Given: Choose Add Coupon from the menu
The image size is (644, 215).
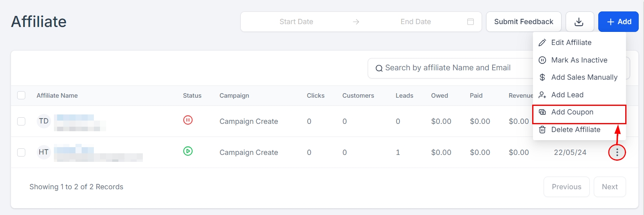Looking at the screenshot, I should pyautogui.click(x=572, y=112).
